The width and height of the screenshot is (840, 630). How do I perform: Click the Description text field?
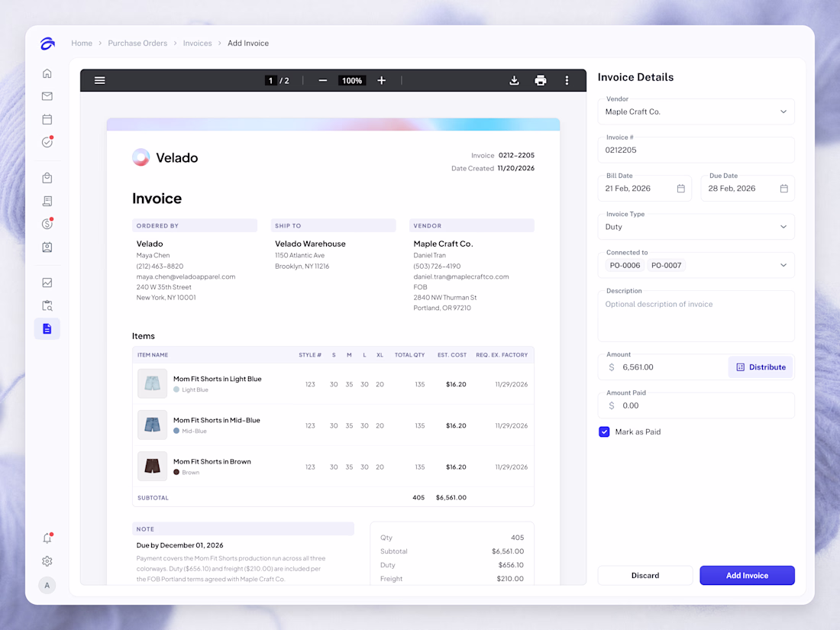click(x=696, y=316)
